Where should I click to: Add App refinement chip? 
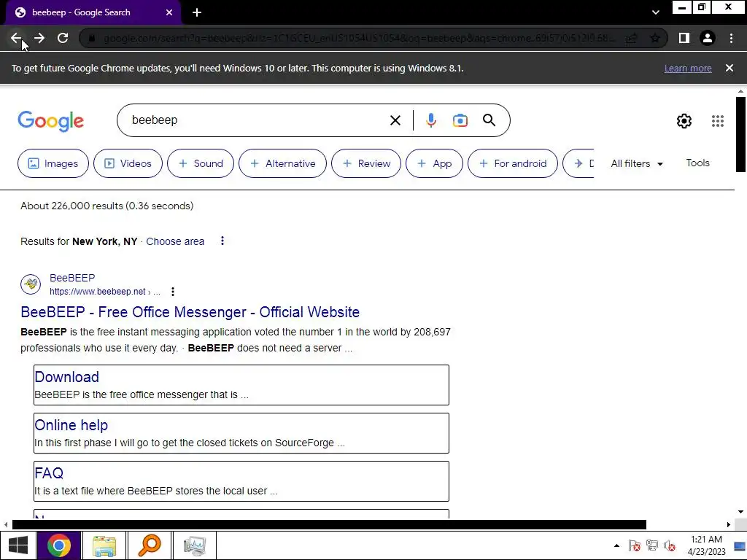(x=434, y=163)
